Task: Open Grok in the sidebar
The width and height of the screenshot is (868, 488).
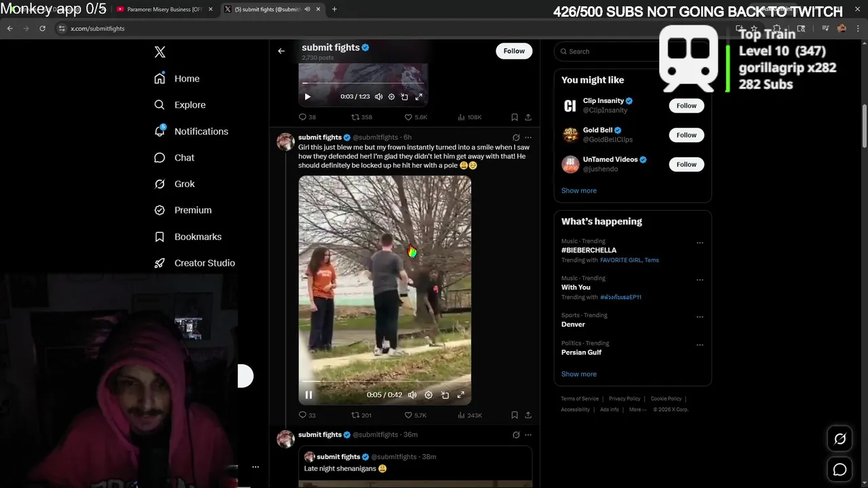Action: [x=174, y=184]
